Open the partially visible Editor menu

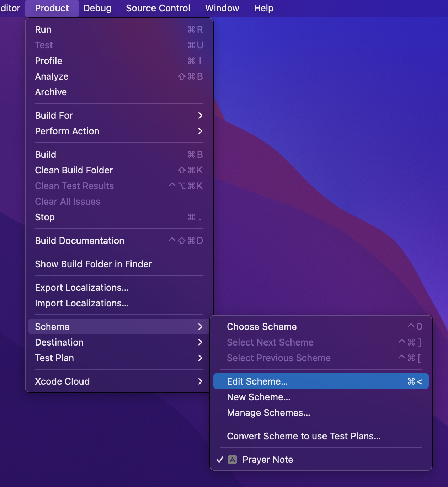[10, 8]
